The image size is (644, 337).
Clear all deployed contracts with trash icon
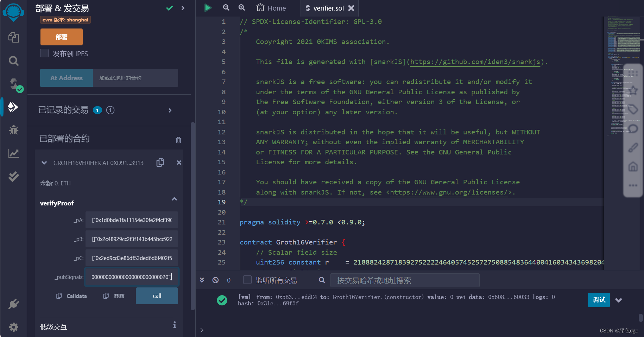pyautogui.click(x=178, y=140)
